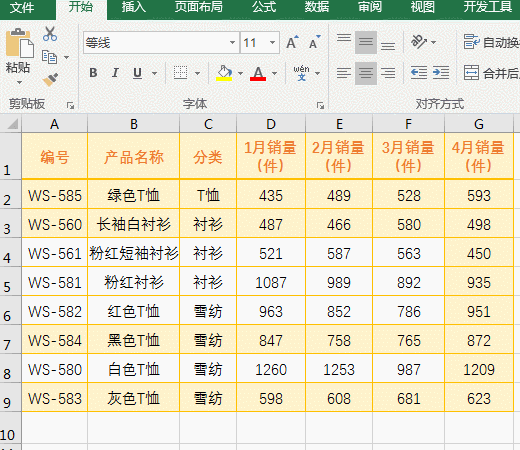This screenshot has height=450, width=520.
Task: Open the 文件 tab
Action: [22, 7]
